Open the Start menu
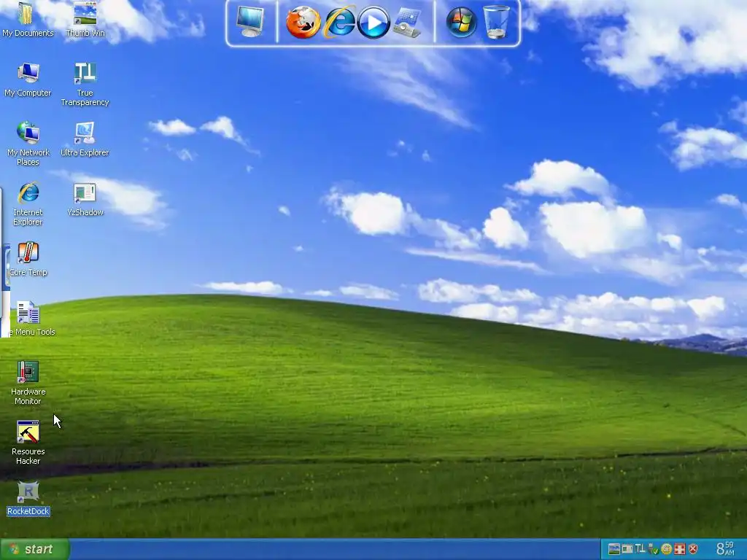Screen dimensions: 747x560 (x=35, y=550)
